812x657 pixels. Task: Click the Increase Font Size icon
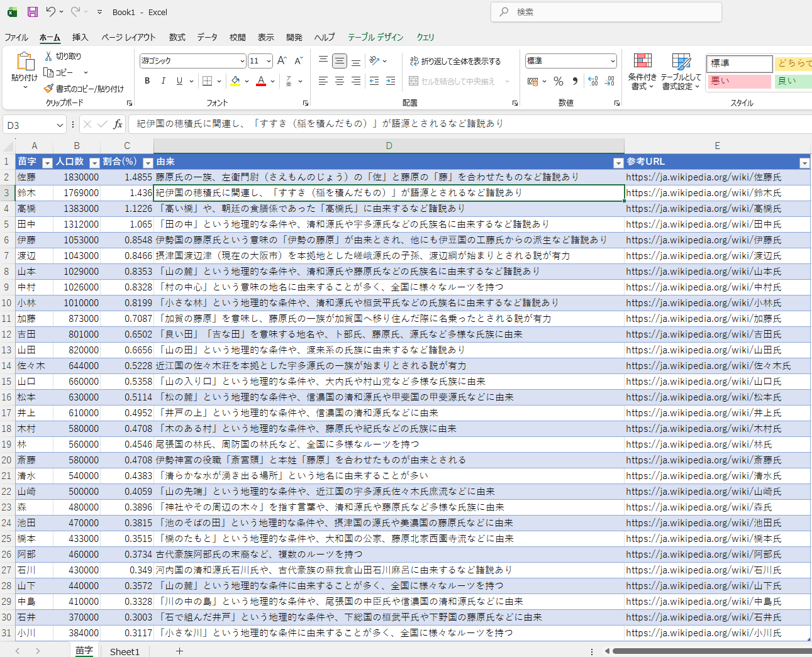(282, 61)
